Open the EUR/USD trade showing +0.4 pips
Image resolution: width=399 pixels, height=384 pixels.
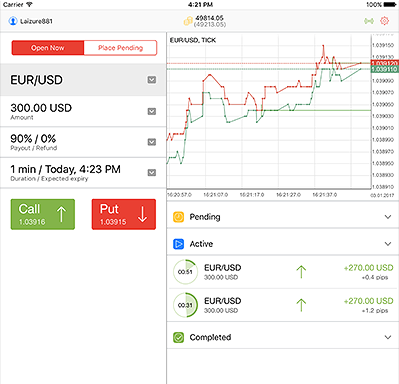coord(283,272)
